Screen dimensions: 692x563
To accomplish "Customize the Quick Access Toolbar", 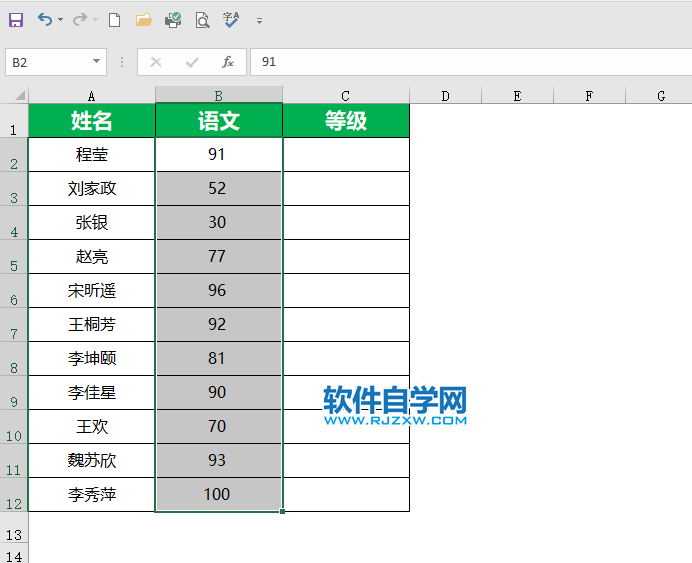I will coord(260,21).
